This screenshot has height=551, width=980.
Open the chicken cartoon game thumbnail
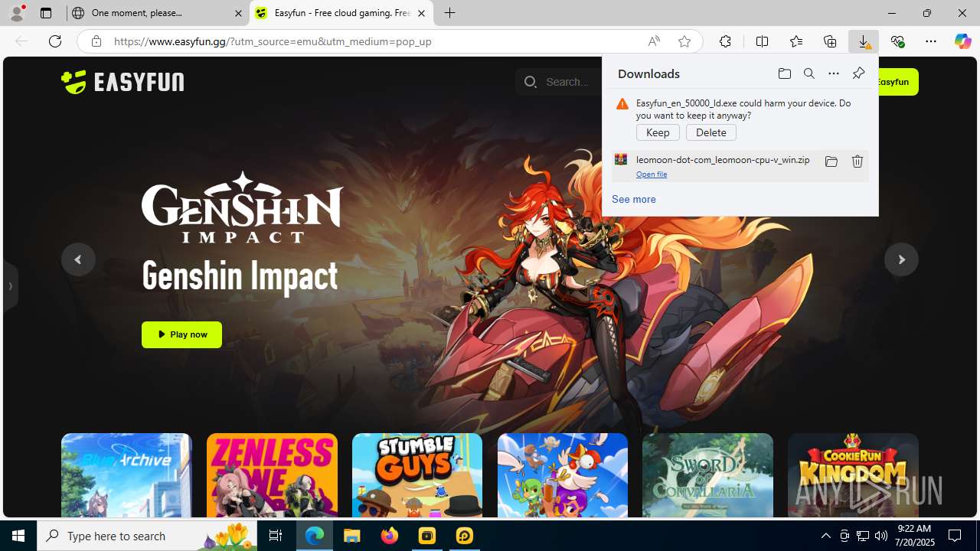(563, 475)
